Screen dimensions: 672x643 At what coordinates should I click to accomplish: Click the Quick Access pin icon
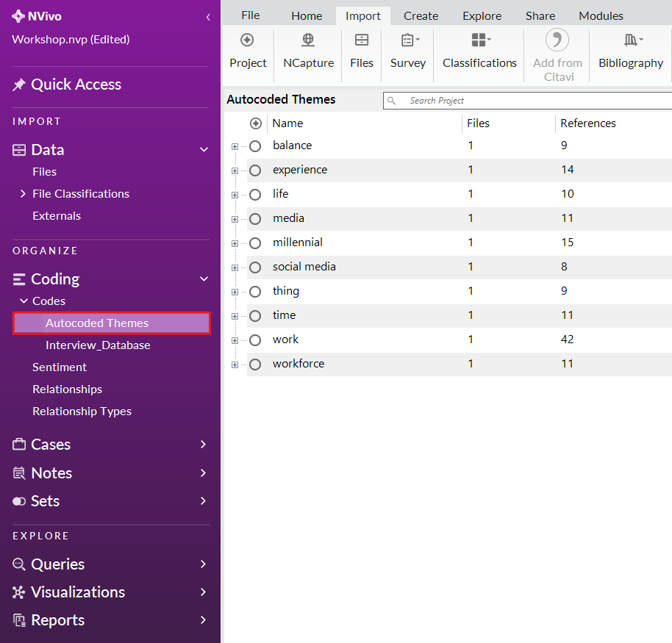[x=18, y=85]
